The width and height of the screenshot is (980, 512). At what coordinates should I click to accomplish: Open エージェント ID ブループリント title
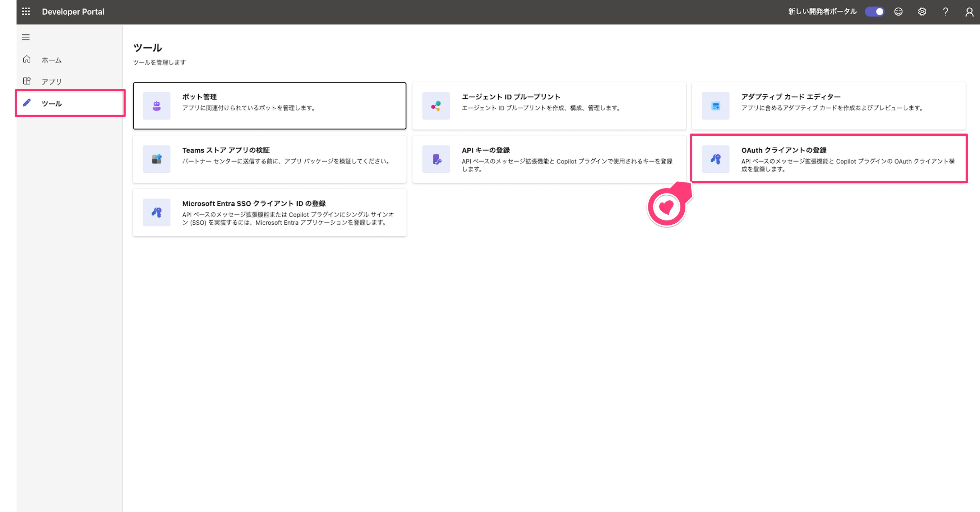[x=511, y=97]
